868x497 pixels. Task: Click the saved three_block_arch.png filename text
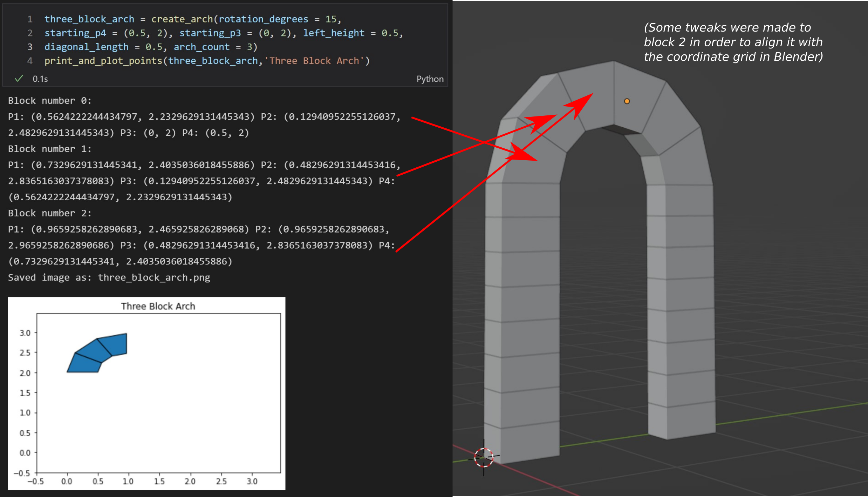coord(154,277)
